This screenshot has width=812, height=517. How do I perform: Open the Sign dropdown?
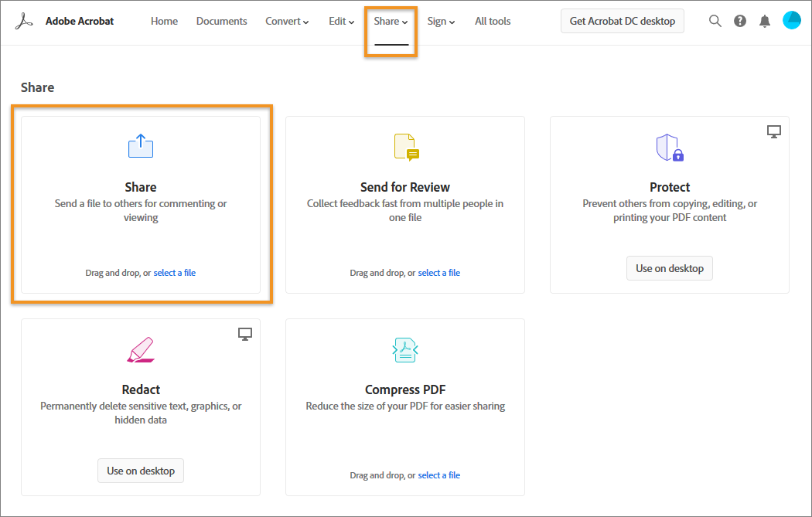[x=440, y=21]
